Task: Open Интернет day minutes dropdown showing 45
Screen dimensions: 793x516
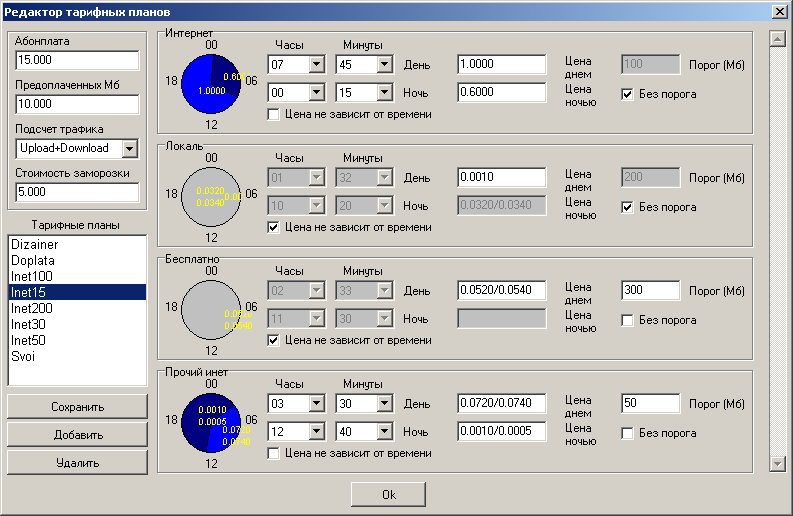Action: pos(385,64)
